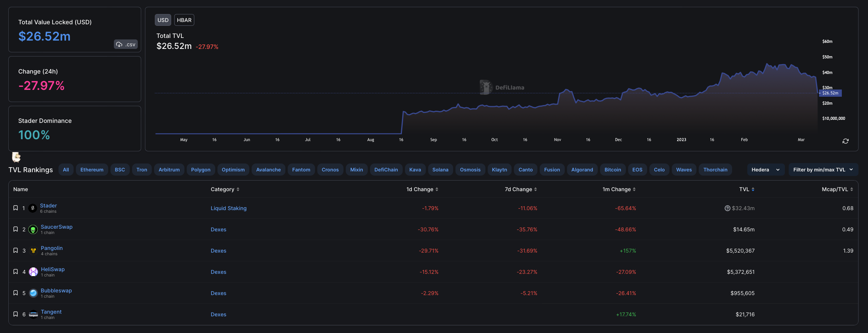Bookmark the Tangent protocol row

coord(16,314)
